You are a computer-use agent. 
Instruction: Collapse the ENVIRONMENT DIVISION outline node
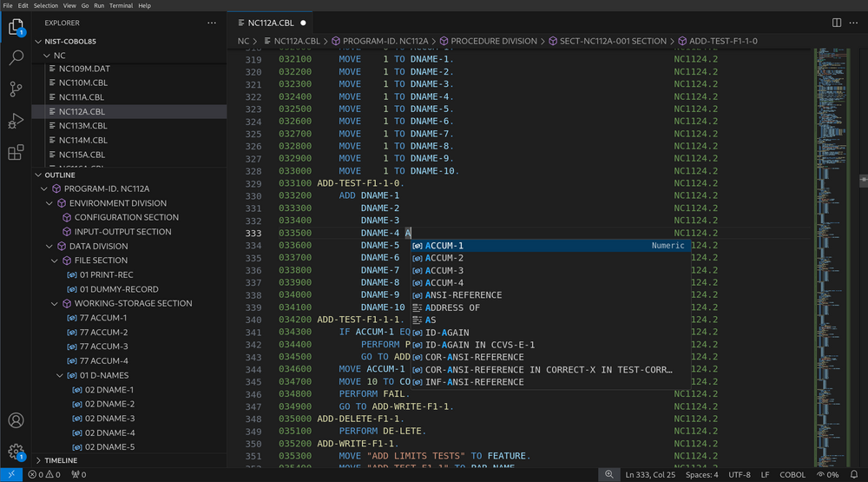click(x=50, y=203)
